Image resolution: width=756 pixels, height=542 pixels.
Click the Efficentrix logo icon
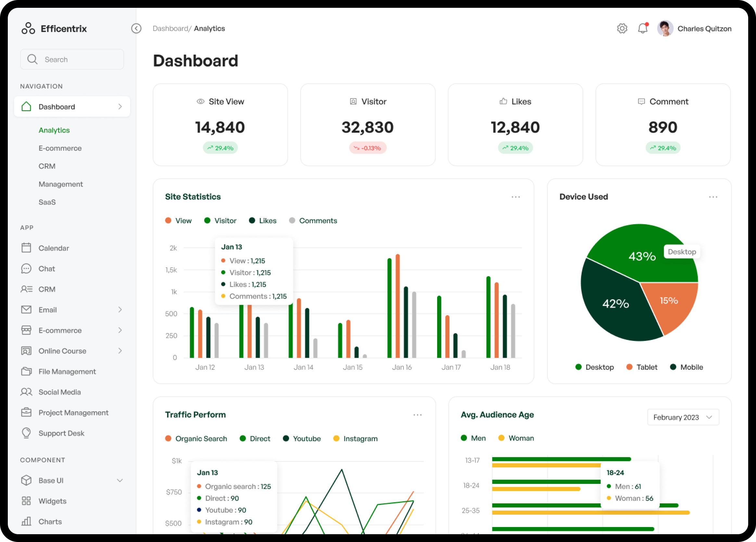pyautogui.click(x=28, y=29)
